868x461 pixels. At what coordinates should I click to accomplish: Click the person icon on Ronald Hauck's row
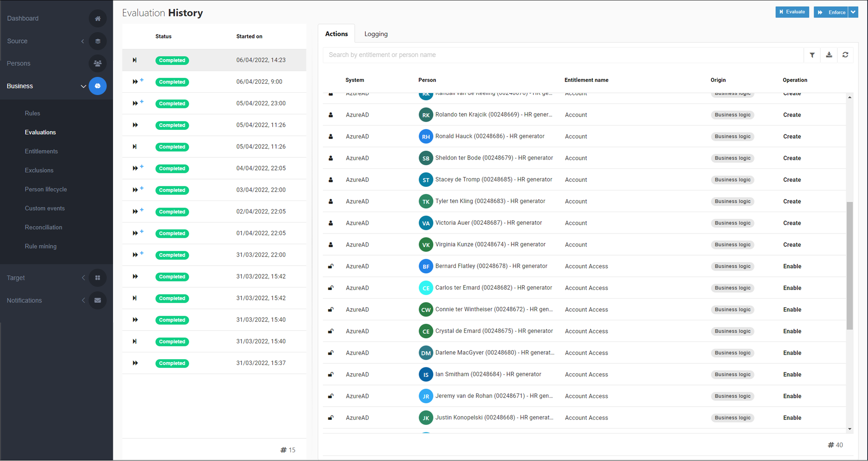coord(331,136)
